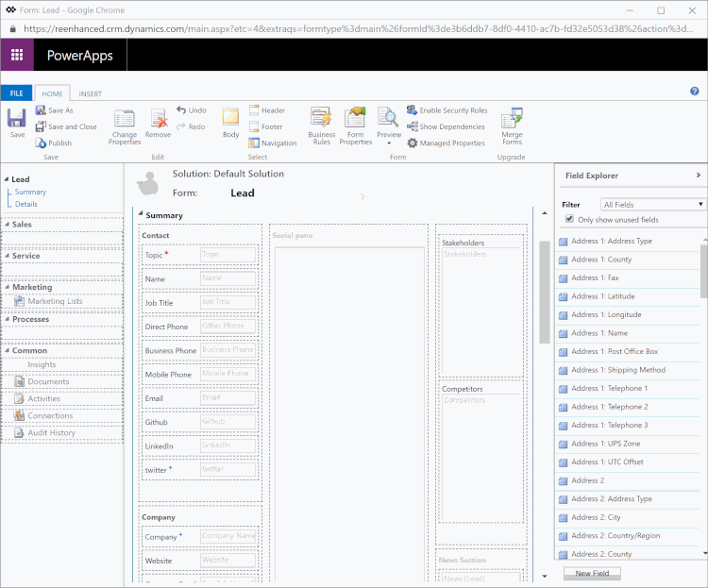Image resolution: width=708 pixels, height=588 pixels.
Task: Redo the last change
Action: click(x=191, y=126)
